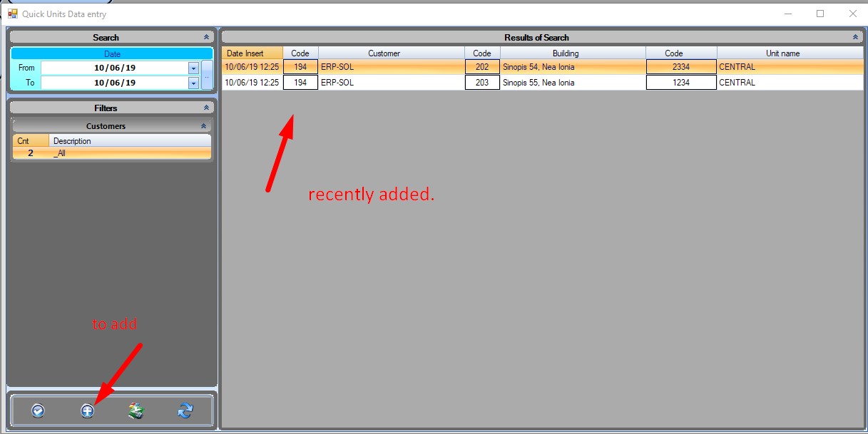Click the '..' date range button
The height and width of the screenshot is (434, 868).
(207, 75)
